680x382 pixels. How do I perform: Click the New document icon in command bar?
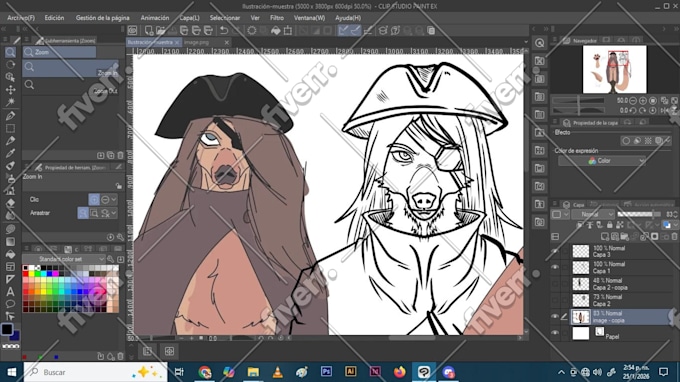pos(149,30)
